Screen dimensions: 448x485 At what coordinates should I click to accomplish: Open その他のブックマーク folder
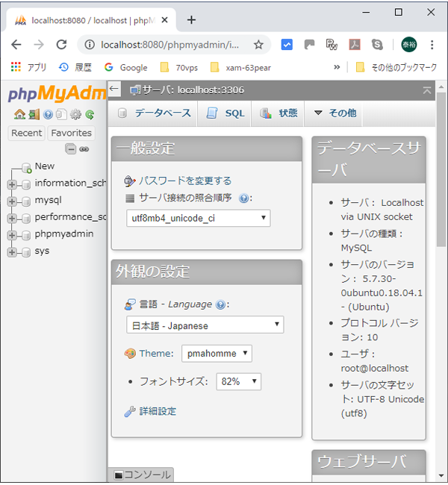396,67
